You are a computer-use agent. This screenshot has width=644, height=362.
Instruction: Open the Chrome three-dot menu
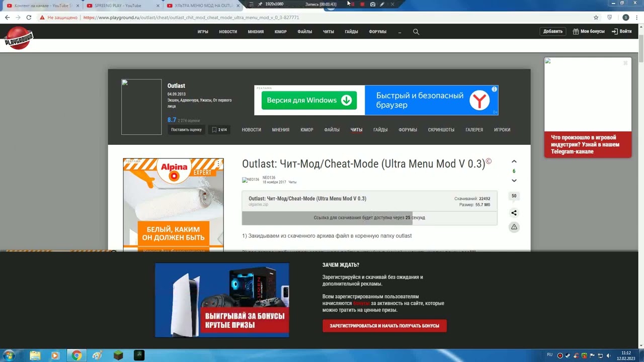coord(637,17)
